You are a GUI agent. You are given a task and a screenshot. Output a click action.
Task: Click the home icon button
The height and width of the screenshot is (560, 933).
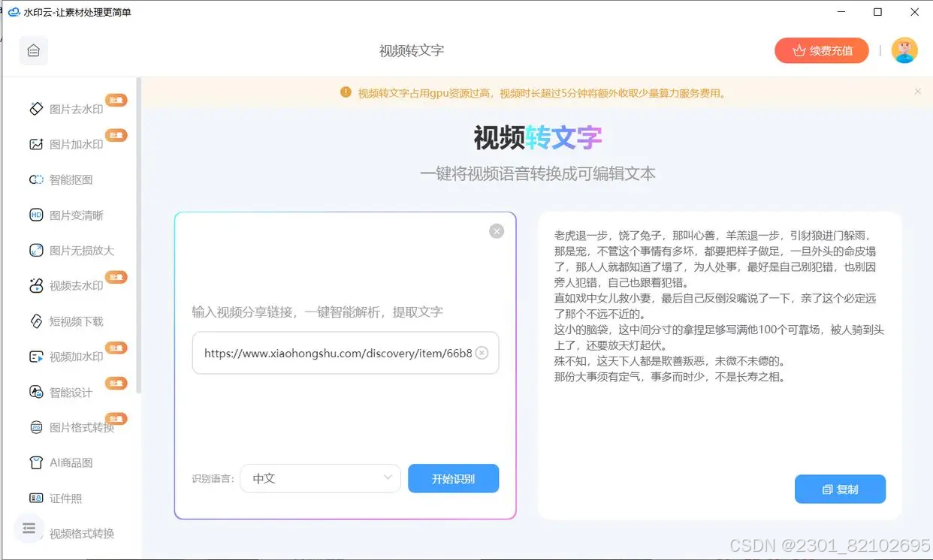(x=34, y=50)
